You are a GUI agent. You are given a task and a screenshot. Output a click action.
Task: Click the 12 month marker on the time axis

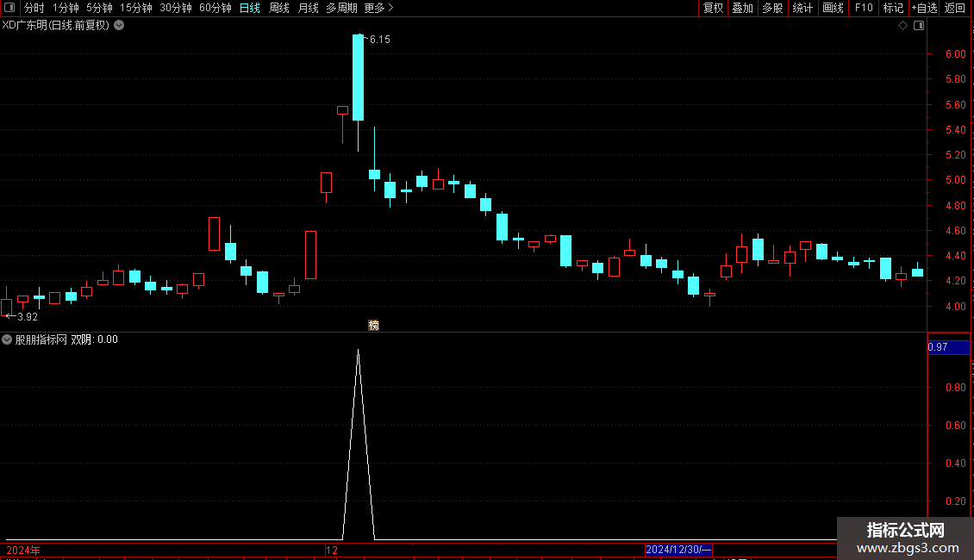[x=332, y=550]
